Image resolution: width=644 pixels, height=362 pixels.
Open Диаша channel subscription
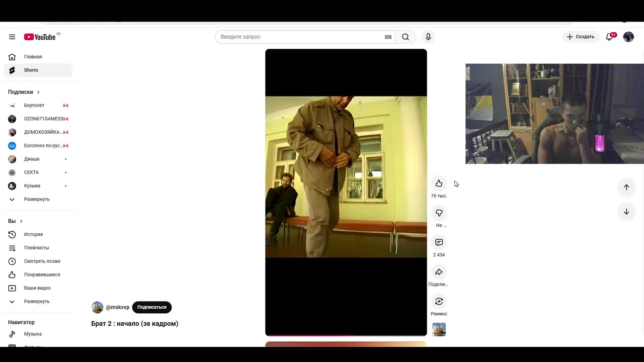coord(38,159)
